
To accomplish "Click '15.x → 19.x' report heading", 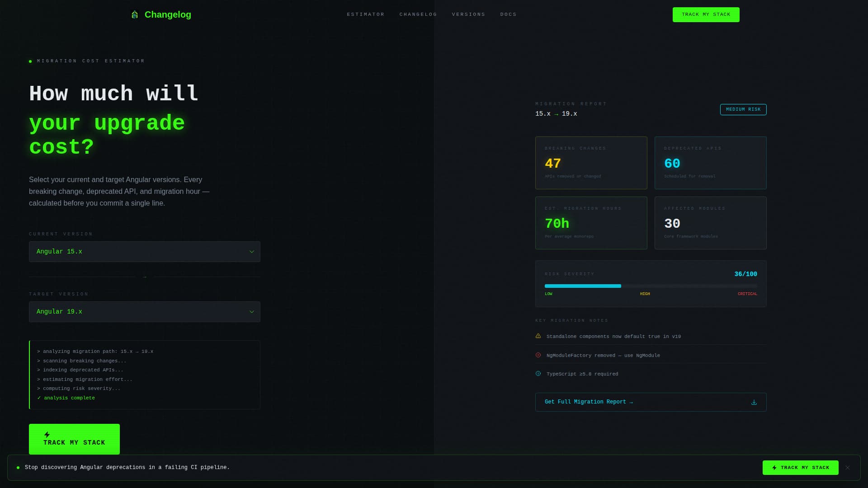I will pos(556,114).
